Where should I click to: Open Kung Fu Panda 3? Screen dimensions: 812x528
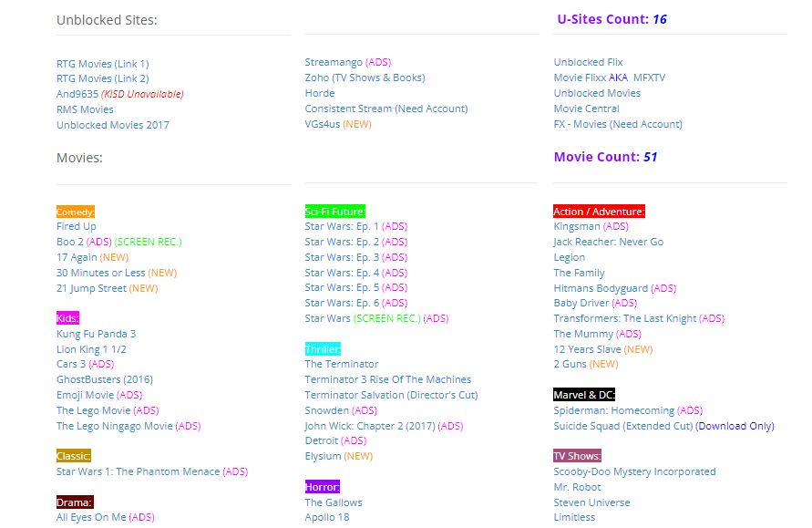[96, 334]
